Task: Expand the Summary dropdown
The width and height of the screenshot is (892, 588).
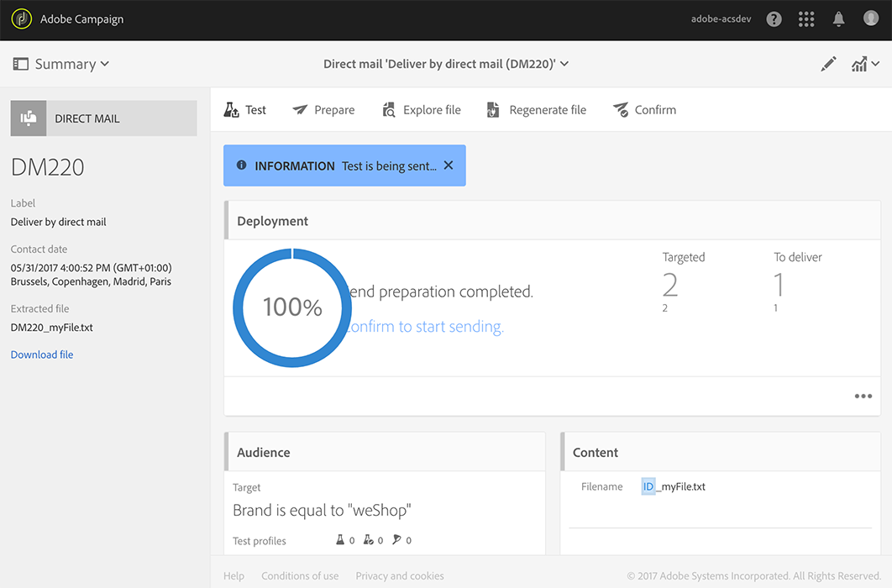Action: tap(61, 64)
